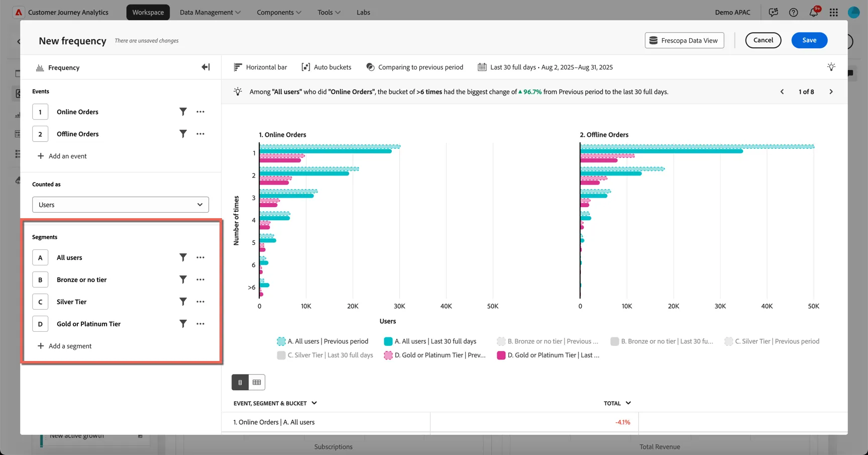This screenshot has width=868, height=455.
Task: Switch to the compact list view toggle
Action: pyautogui.click(x=240, y=382)
